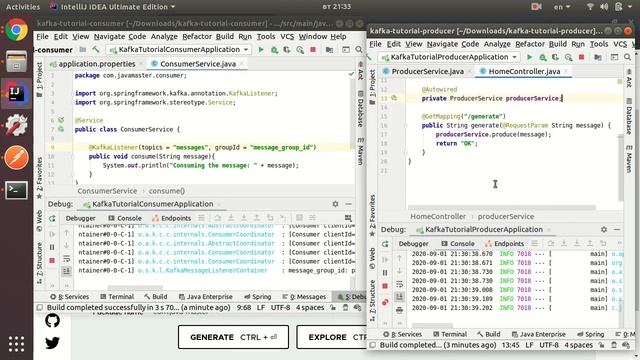Stop the producer application in the toolbar
640x360 pixels.
(582, 57)
